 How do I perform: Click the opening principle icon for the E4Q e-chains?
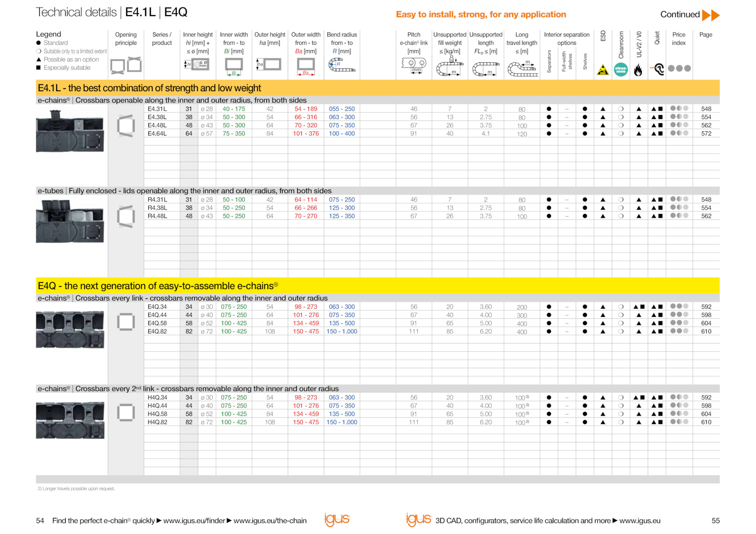coord(126,322)
